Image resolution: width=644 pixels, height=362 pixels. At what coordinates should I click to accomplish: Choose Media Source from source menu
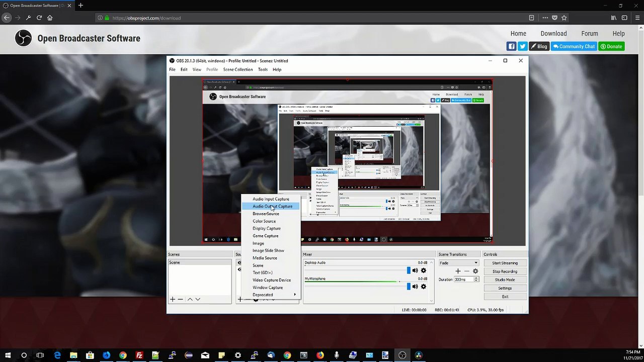coord(271,258)
